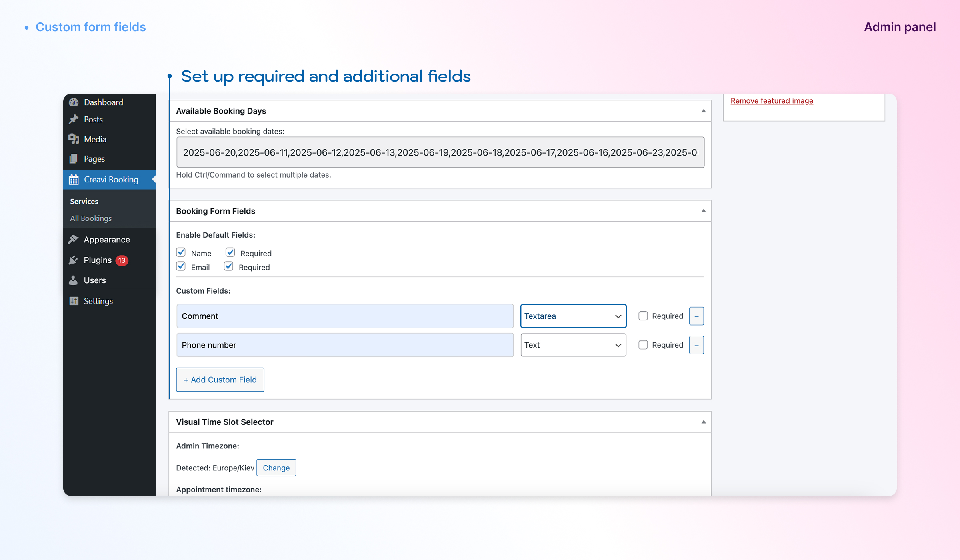Collapse the Visual Time Slot Selector panel
The height and width of the screenshot is (560, 960).
[x=704, y=422]
